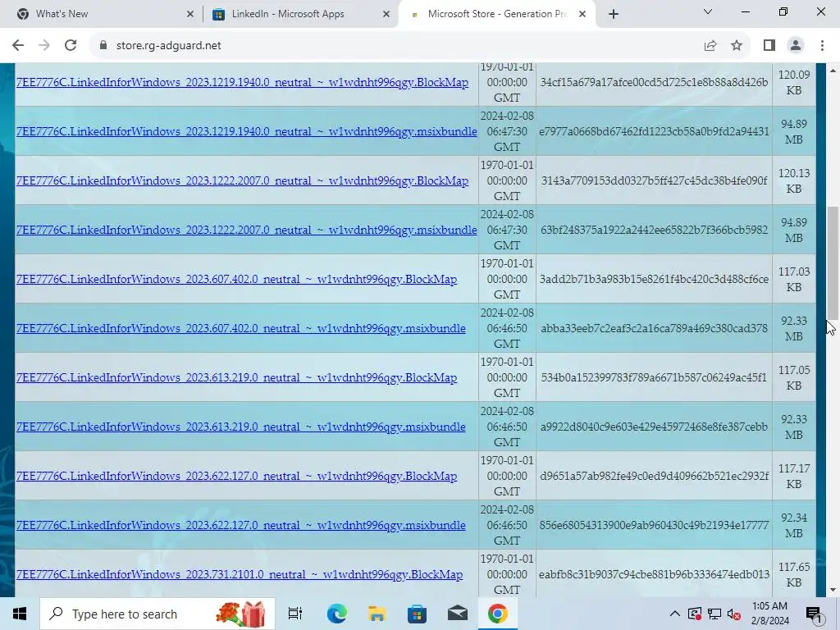Close the Microsoft Store - Generation tab
This screenshot has width=840, height=630.
tap(582, 15)
